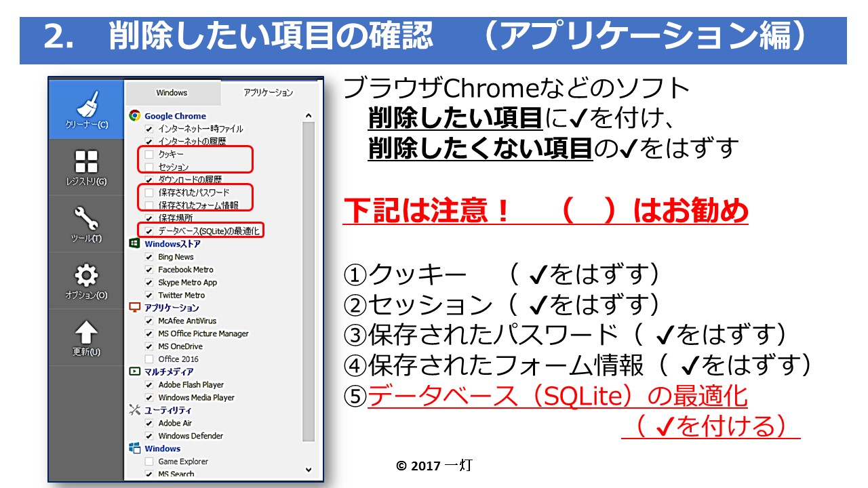Image resolution: width=868 pixels, height=488 pixels.
Task: Click the Google Chrome category icon
Action: (x=134, y=116)
